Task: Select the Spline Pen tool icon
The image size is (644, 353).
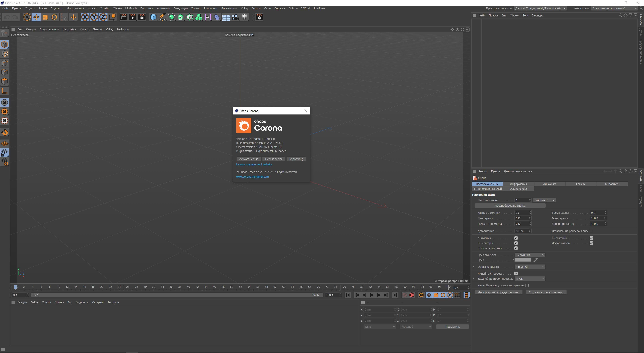Action: coord(163,17)
